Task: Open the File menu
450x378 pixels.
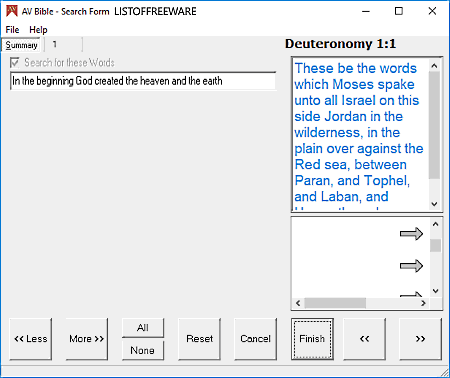Action: [x=12, y=30]
